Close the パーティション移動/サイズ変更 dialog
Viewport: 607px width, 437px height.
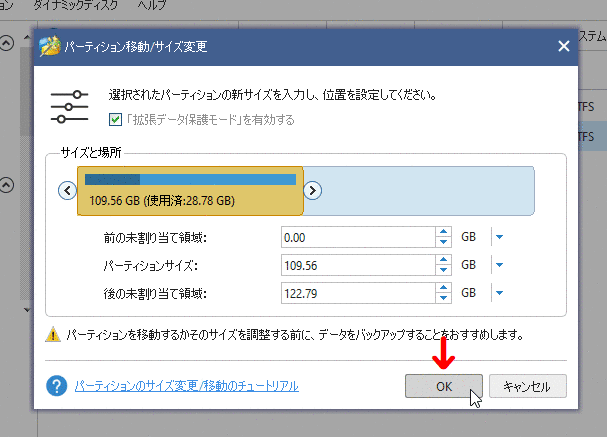tap(565, 46)
